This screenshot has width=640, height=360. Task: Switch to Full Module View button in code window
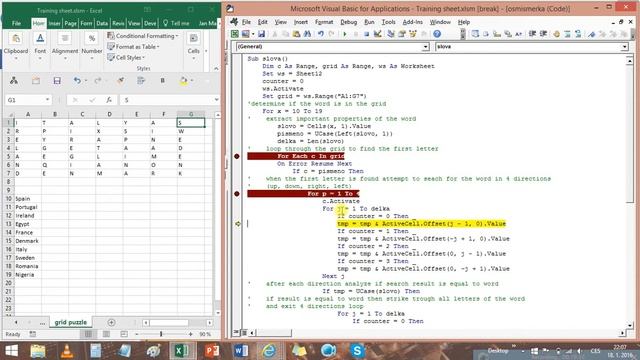point(244,333)
